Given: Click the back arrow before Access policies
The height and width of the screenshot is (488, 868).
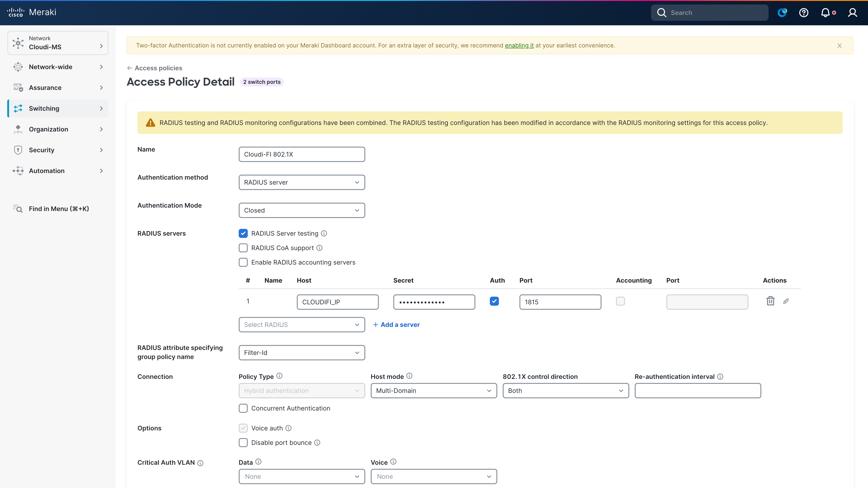Looking at the screenshot, I should click(x=129, y=68).
